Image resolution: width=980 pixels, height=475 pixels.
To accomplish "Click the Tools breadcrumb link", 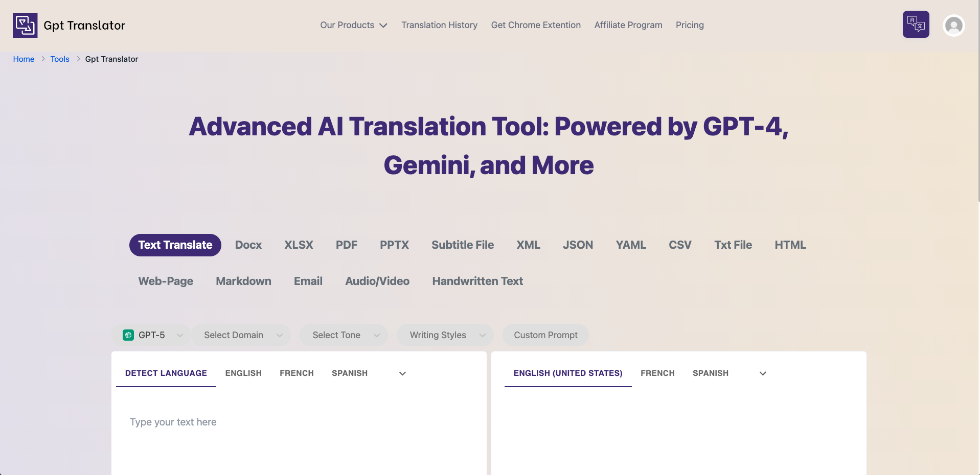I will click(60, 59).
